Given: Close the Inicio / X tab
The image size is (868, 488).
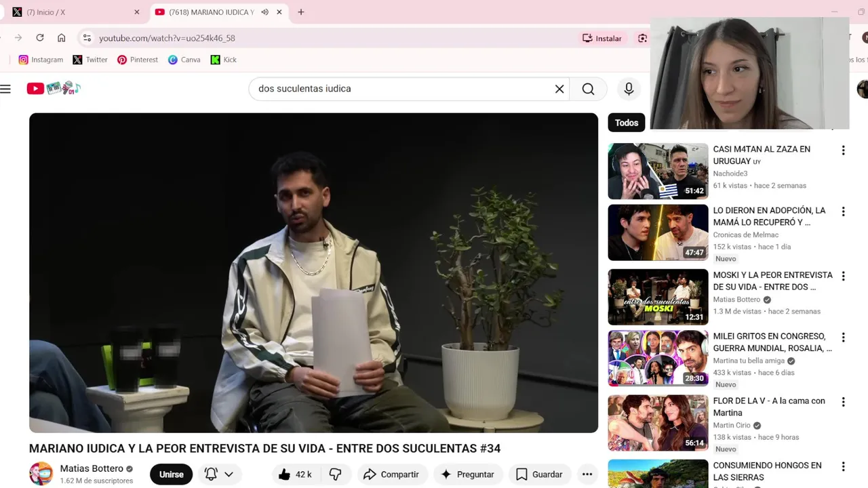Looking at the screenshot, I should click(x=136, y=12).
